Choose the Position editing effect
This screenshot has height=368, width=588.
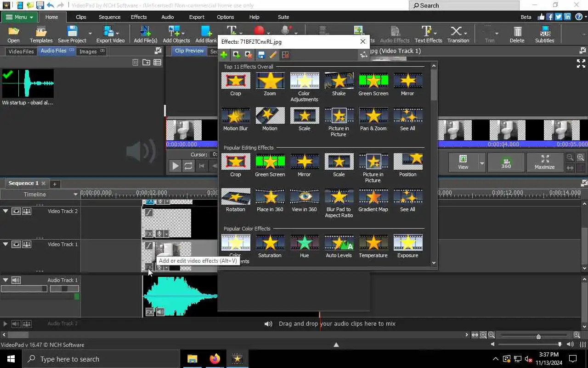[407, 165]
